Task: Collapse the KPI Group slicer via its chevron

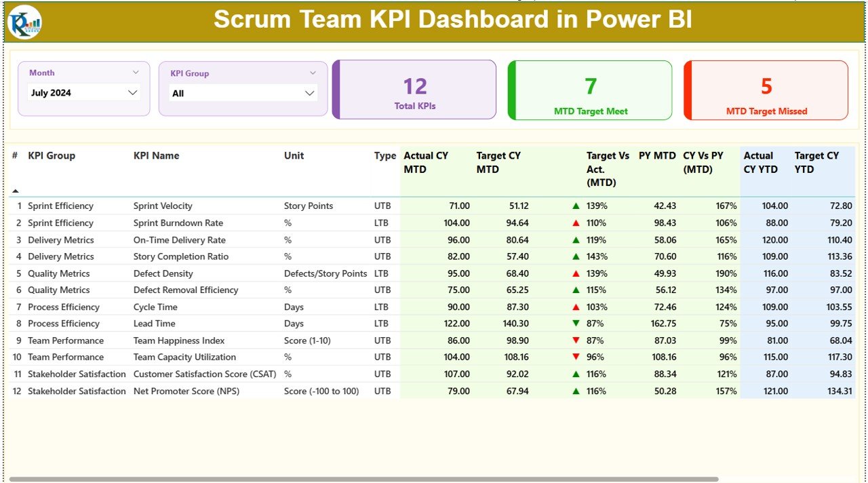Action: [313, 73]
